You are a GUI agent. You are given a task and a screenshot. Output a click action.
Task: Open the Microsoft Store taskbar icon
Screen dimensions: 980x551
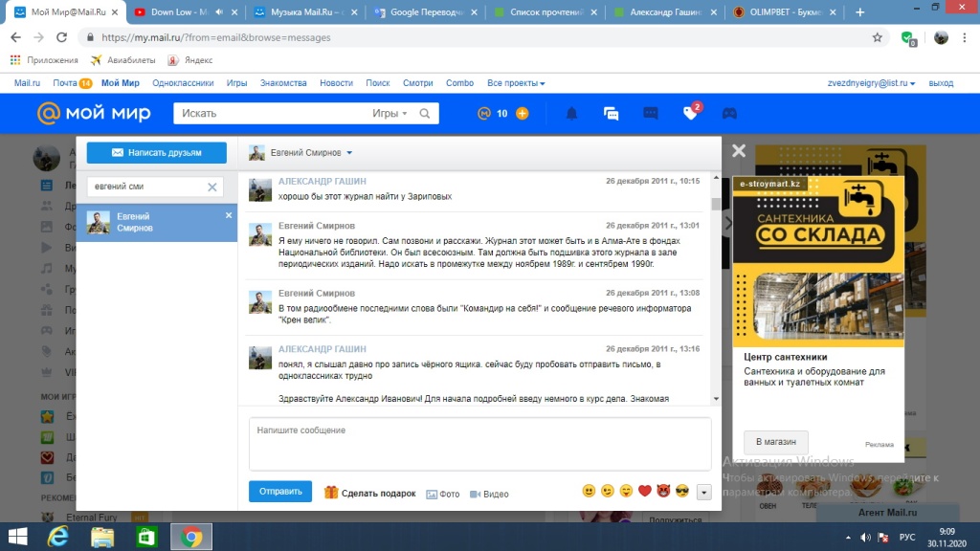point(146,537)
